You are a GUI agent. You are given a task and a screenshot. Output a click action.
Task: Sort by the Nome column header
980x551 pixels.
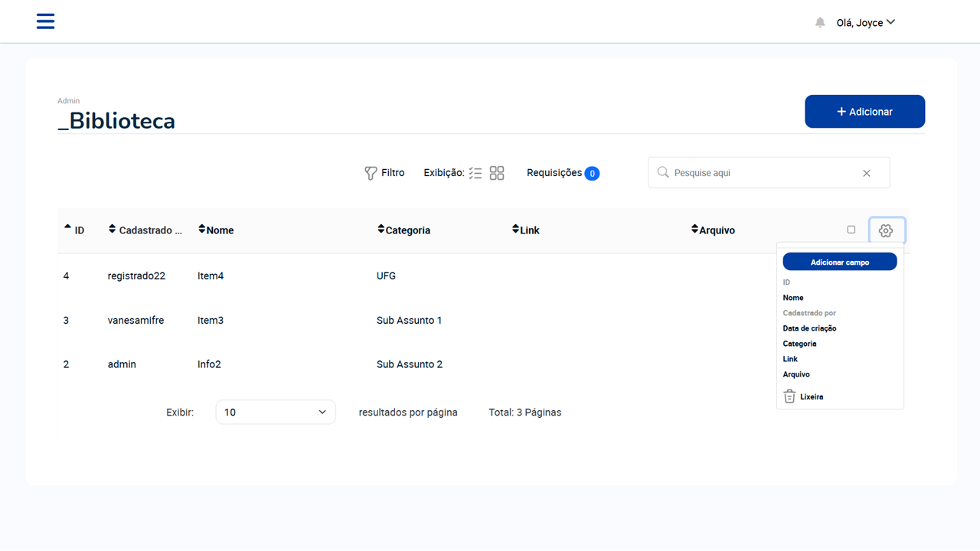tap(216, 230)
